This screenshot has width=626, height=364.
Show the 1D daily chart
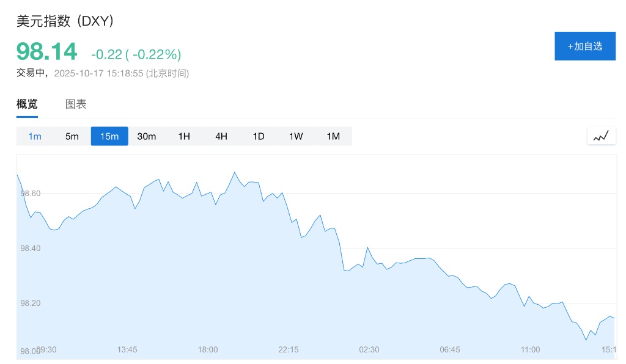coord(259,136)
